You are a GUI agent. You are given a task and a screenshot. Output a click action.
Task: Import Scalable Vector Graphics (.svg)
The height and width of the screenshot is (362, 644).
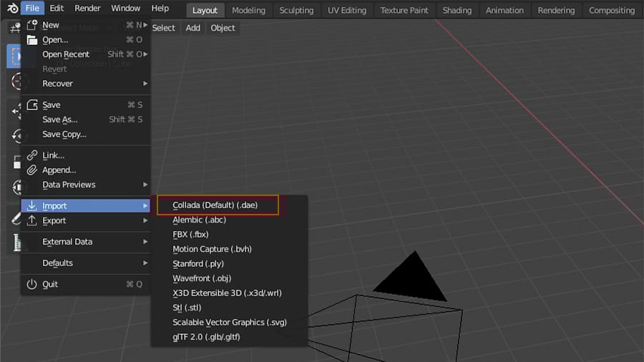tap(230, 322)
